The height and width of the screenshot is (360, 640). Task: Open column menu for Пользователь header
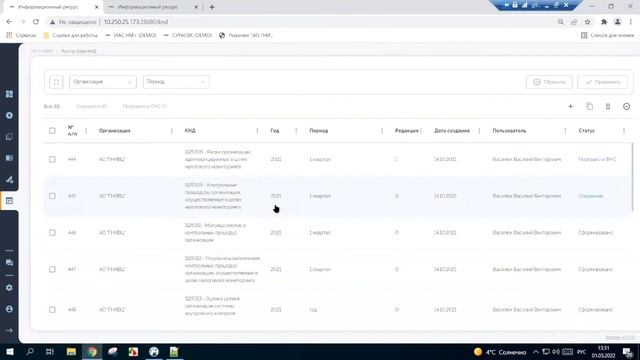click(565, 131)
